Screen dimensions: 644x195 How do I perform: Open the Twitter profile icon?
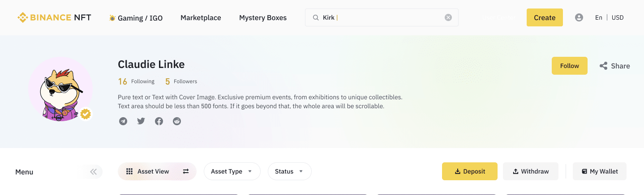click(x=141, y=121)
